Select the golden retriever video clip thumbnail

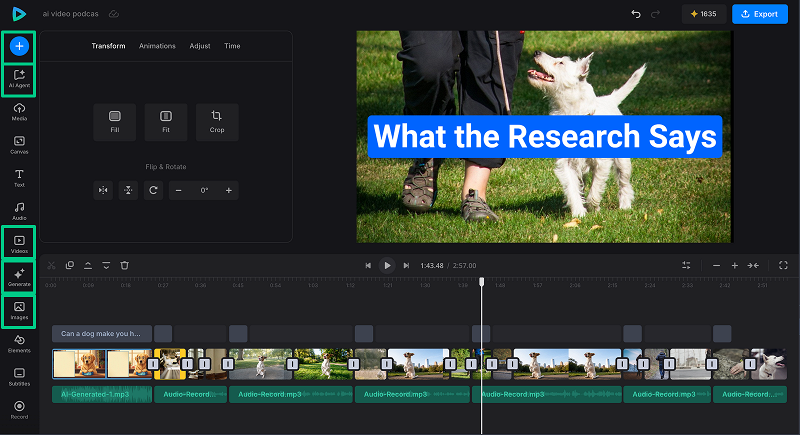tap(102, 364)
